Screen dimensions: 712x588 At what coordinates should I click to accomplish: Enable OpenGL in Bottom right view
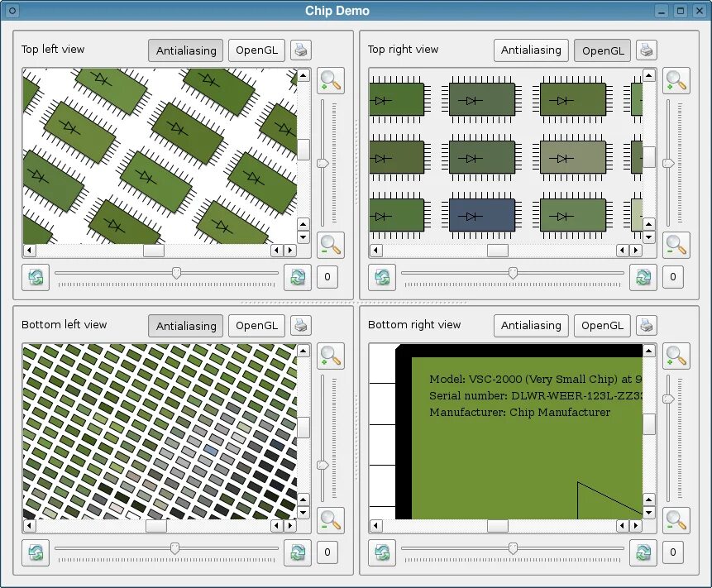coord(603,326)
